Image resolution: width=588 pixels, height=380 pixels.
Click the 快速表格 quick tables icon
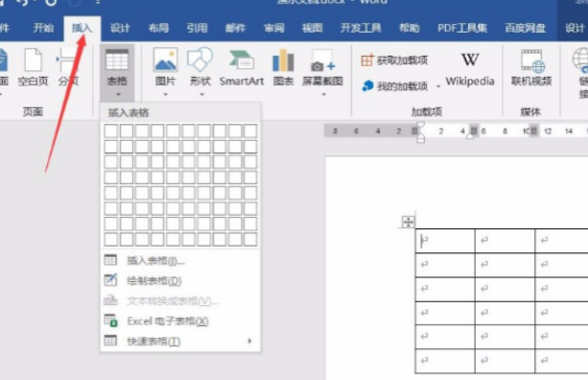point(110,341)
